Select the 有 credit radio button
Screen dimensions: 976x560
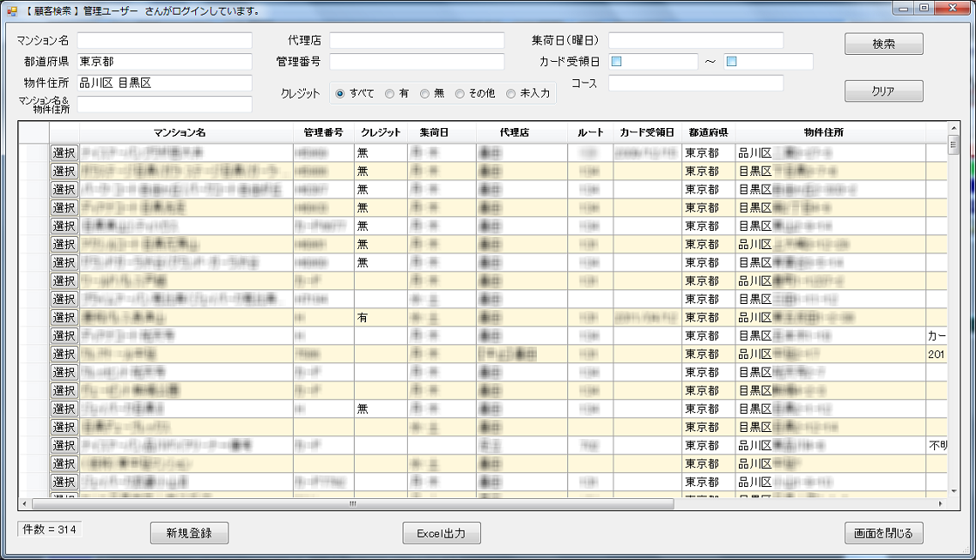pos(390,93)
